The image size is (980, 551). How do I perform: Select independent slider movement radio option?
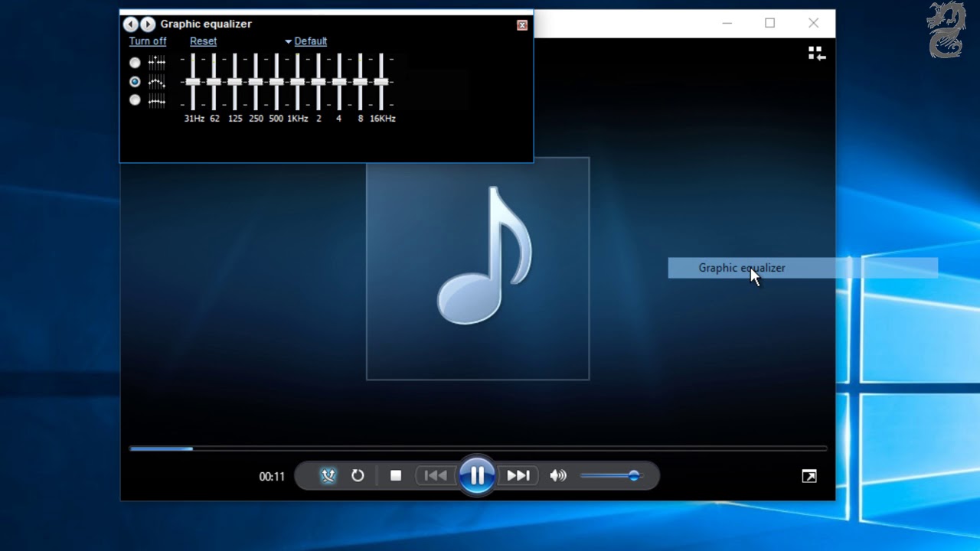point(135,63)
